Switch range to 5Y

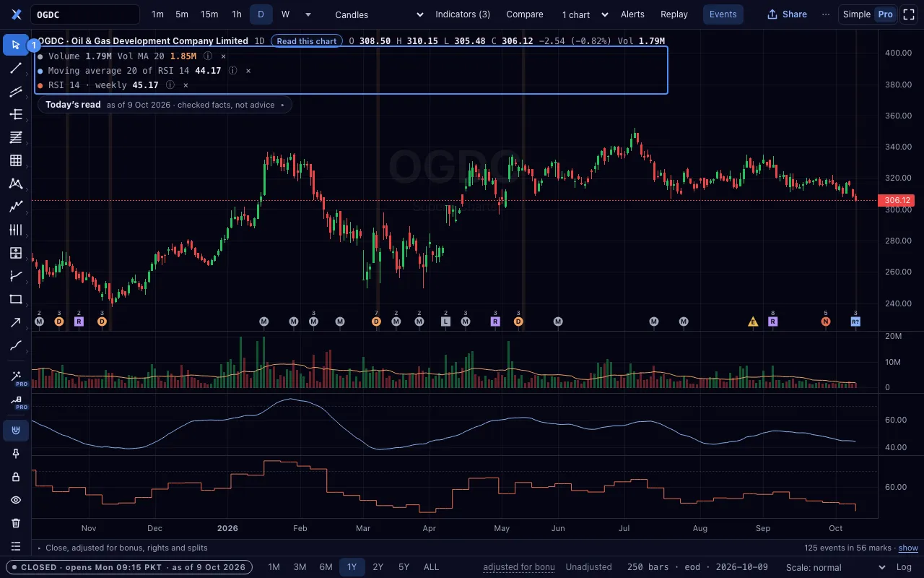pos(404,567)
